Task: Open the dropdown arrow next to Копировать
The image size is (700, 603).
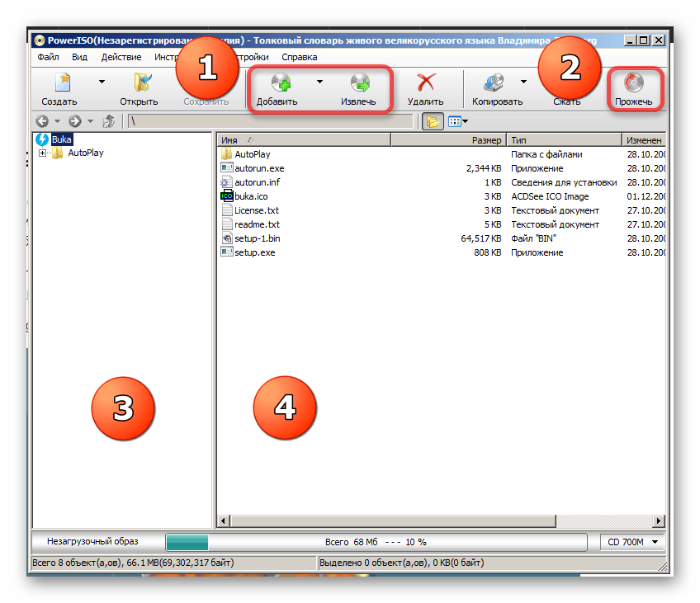Action: coord(523,82)
